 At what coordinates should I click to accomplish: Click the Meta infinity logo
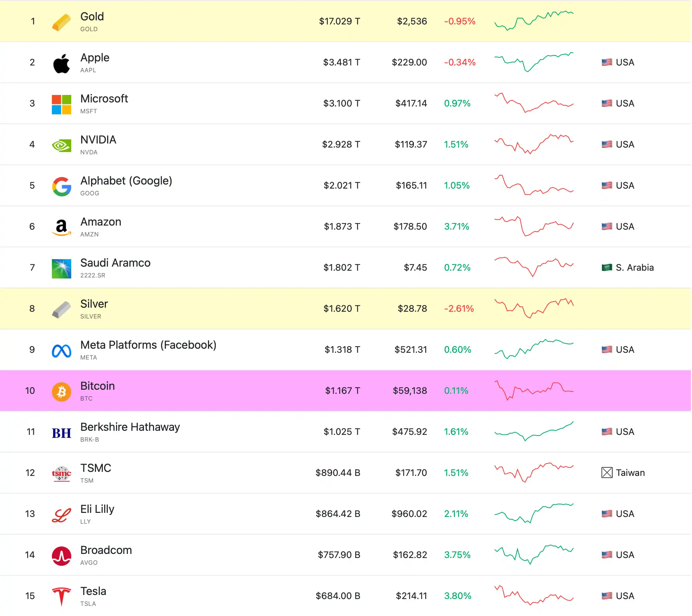61,351
